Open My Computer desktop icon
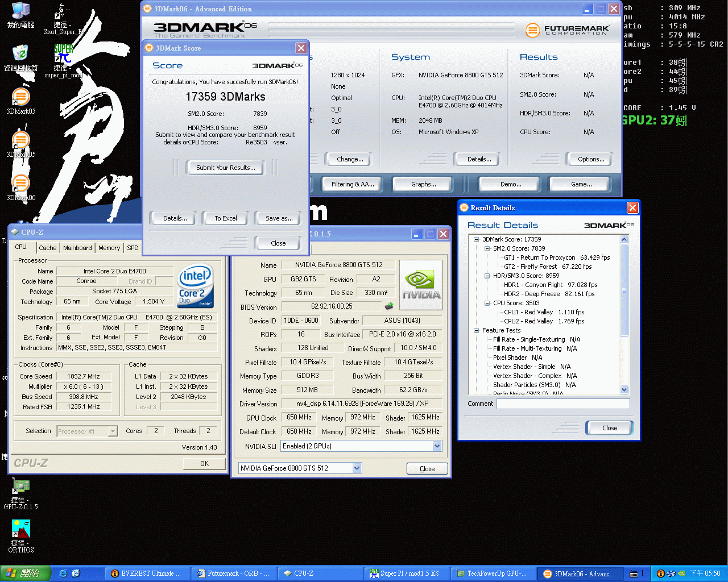This screenshot has width=728, height=582. coord(20,15)
